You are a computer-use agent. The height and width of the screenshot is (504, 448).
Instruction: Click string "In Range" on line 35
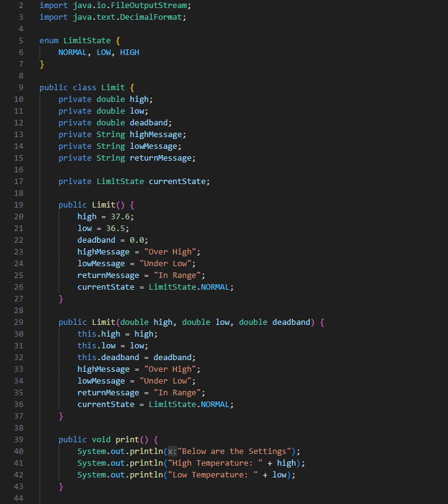click(x=177, y=393)
